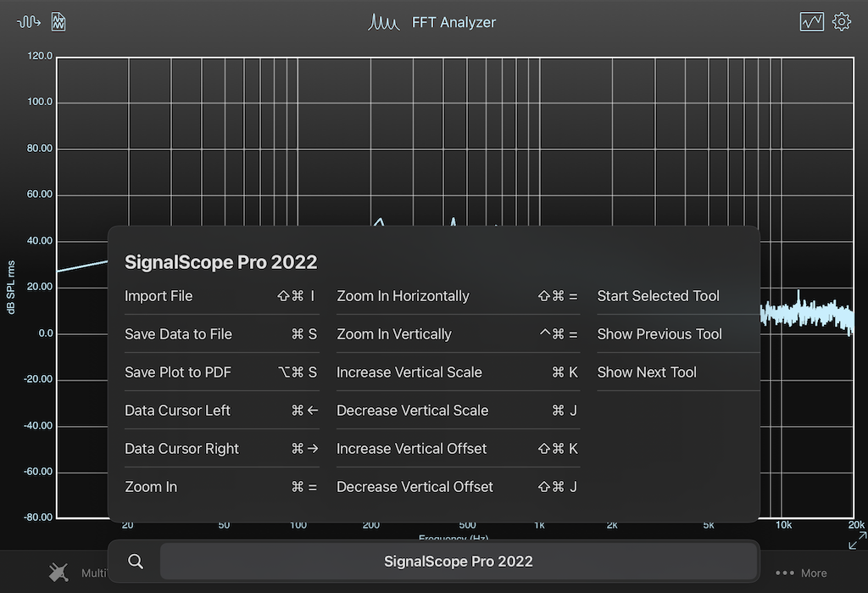Click the search magnifier icon in bottom bar
The width and height of the screenshot is (868, 593).
click(x=136, y=561)
